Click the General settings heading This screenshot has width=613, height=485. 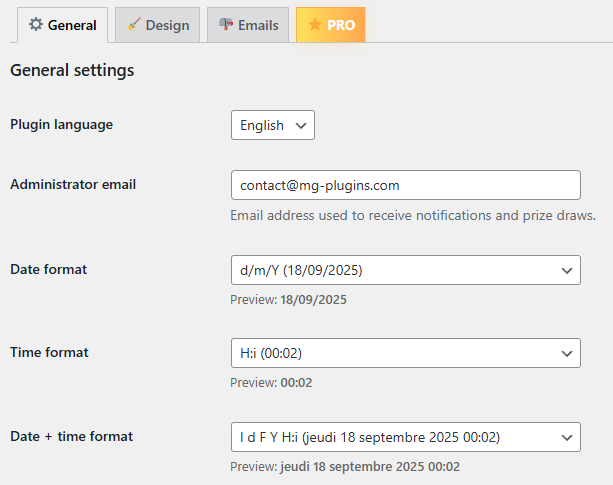[x=72, y=71]
